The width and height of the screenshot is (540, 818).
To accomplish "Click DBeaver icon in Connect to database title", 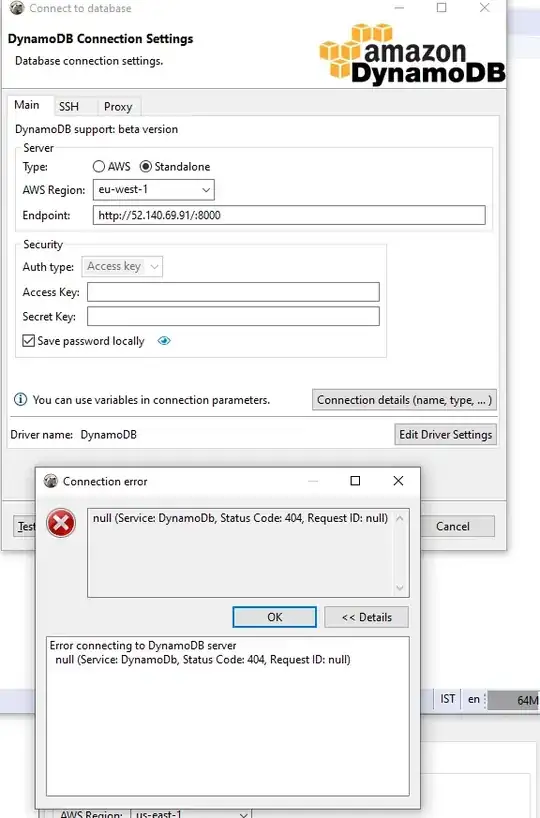I will pyautogui.click(x=17, y=8).
